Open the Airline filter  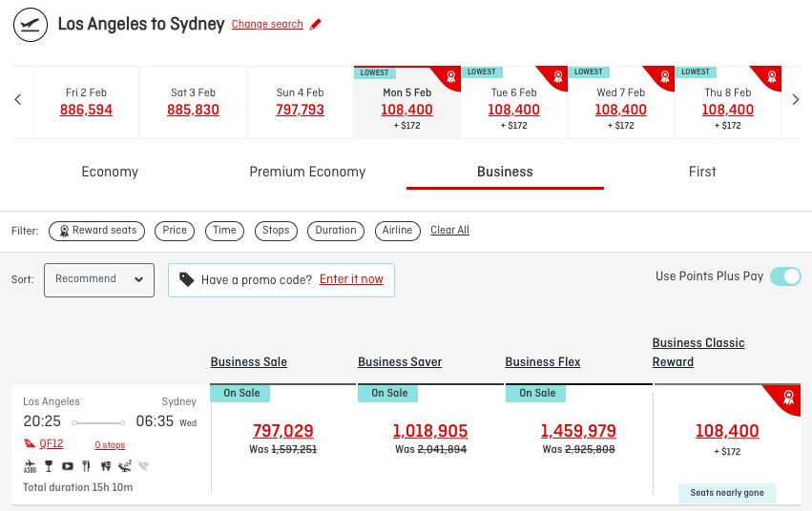pyautogui.click(x=397, y=231)
